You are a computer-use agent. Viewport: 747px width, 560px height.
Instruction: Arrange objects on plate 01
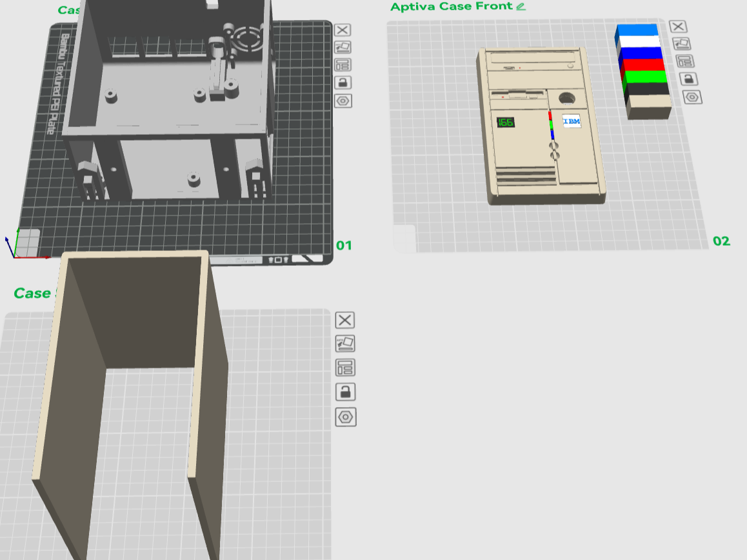pyautogui.click(x=343, y=65)
